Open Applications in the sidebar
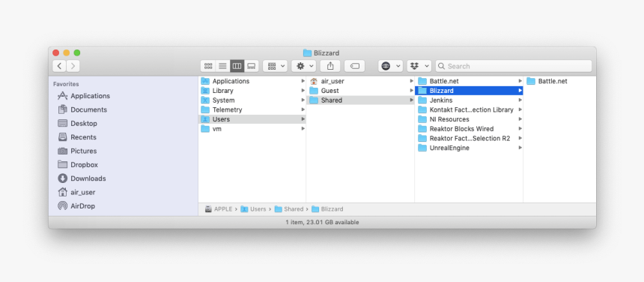The height and width of the screenshot is (282, 644). point(84,96)
